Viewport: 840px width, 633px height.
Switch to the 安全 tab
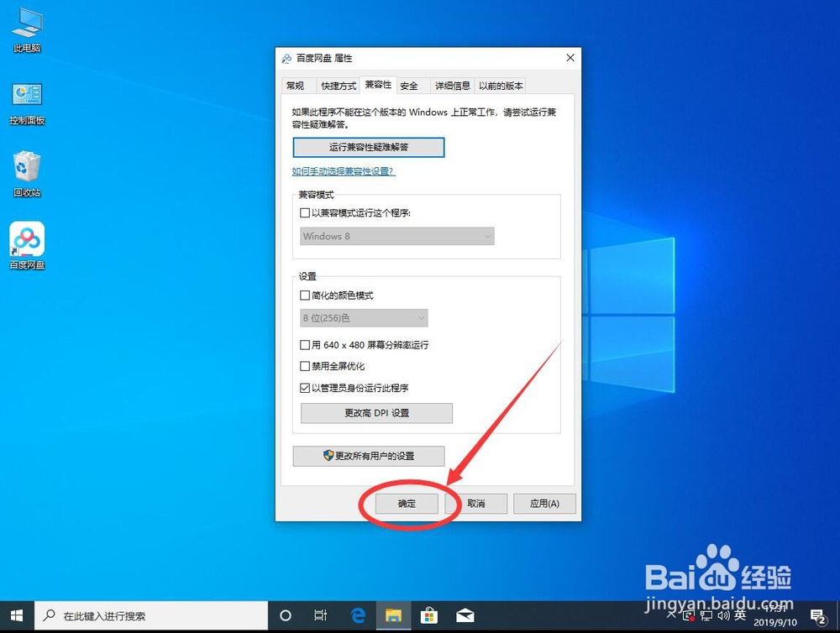(411, 85)
